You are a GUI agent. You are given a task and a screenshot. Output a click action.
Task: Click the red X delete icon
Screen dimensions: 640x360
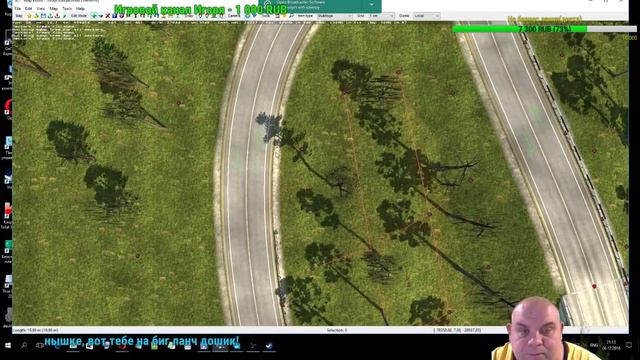108,16
